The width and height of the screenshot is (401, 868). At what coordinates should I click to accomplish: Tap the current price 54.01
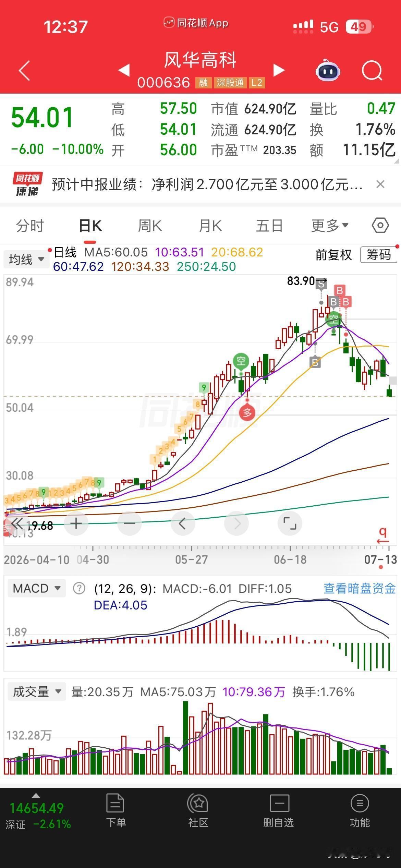pos(43,117)
